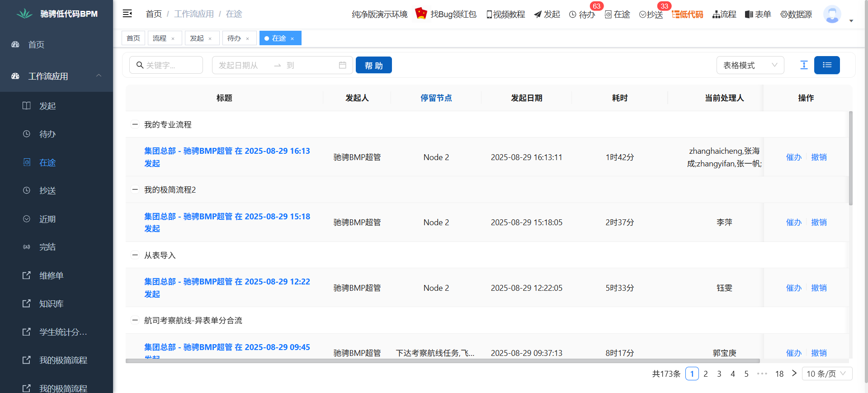This screenshot has height=393, width=868.
Task: Collapse the 从表导入 group
Action: click(x=135, y=255)
